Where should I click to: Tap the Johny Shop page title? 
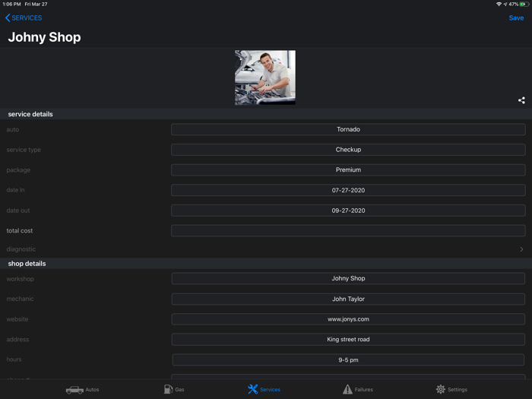point(44,37)
